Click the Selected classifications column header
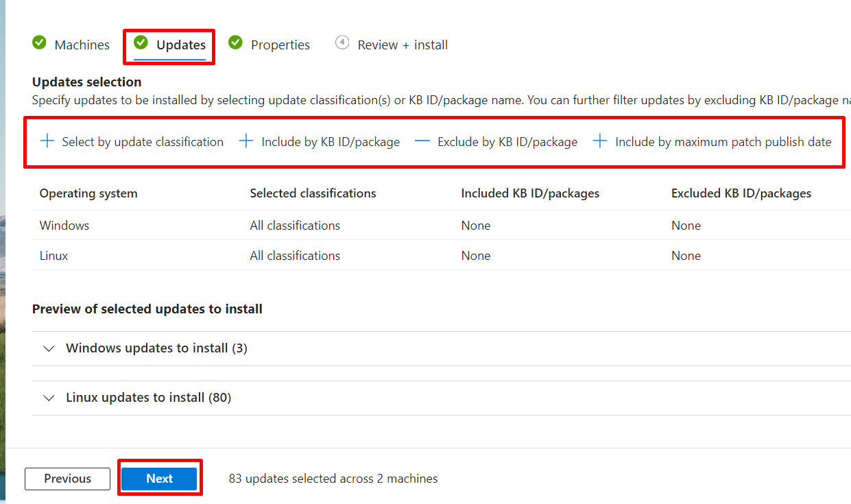This screenshot has width=851, height=504. click(313, 193)
